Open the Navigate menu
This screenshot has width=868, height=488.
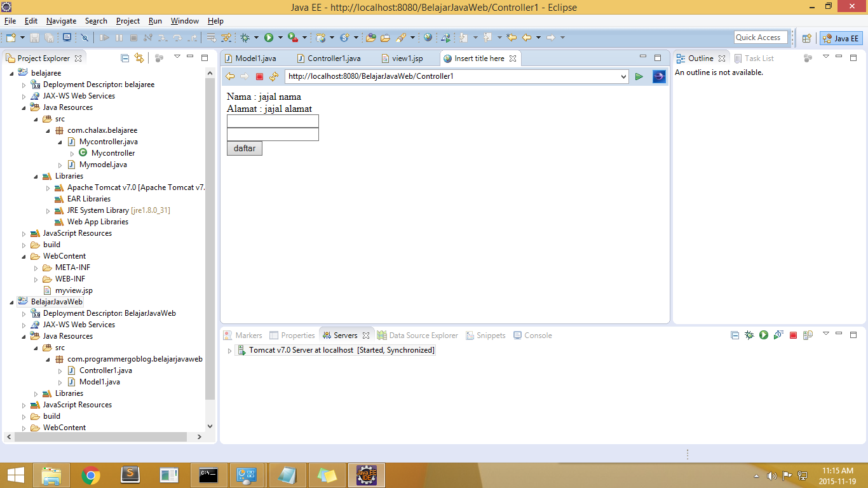click(61, 21)
